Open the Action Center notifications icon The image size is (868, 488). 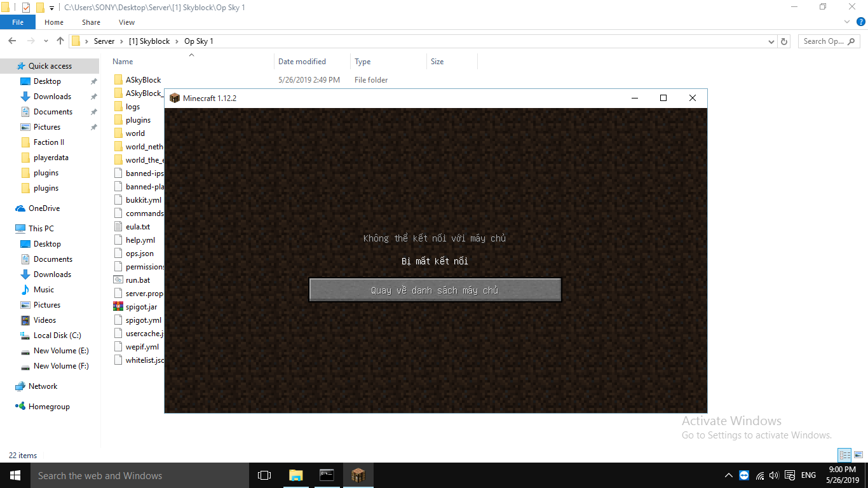790,475
